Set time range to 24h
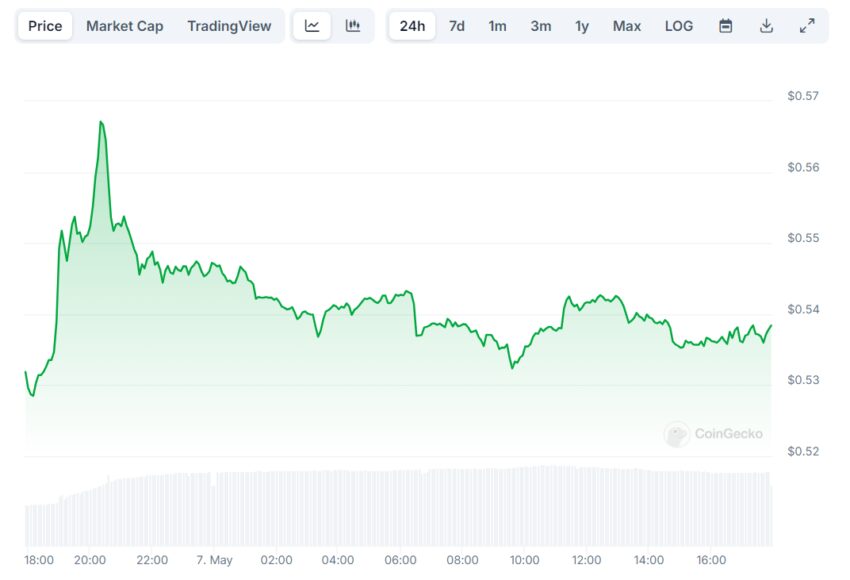Viewport: 850px width, 580px height. pos(412,25)
